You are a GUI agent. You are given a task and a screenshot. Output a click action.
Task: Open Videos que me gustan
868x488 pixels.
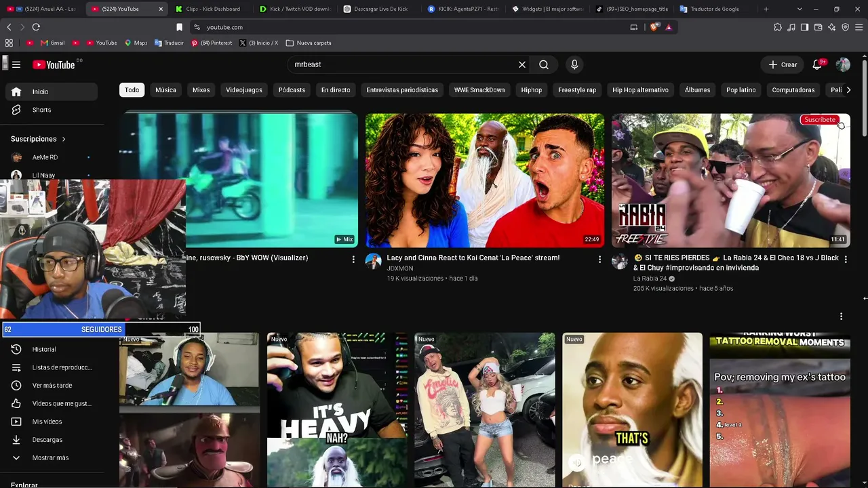click(52, 403)
